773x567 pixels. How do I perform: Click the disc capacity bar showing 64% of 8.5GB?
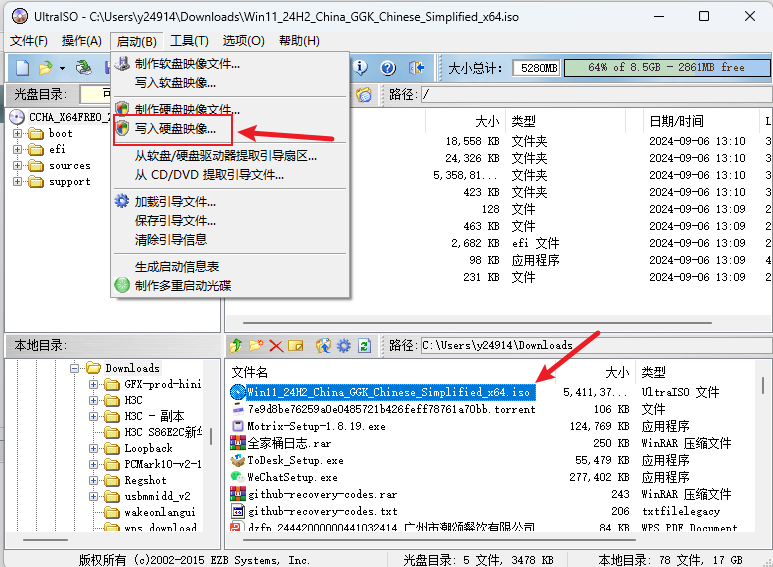pos(667,68)
